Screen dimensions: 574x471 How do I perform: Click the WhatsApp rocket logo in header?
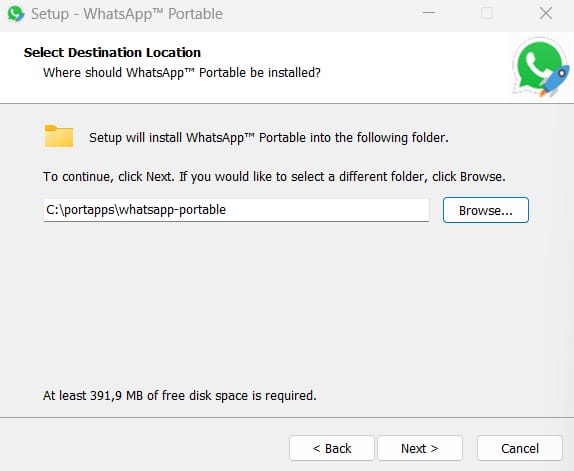pyautogui.click(x=541, y=68)
